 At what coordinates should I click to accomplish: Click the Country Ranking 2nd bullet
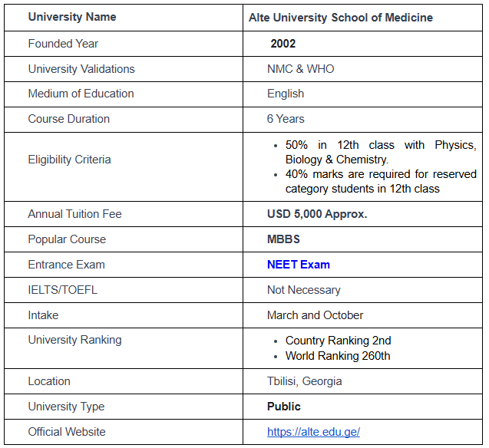tap(338, 341)
